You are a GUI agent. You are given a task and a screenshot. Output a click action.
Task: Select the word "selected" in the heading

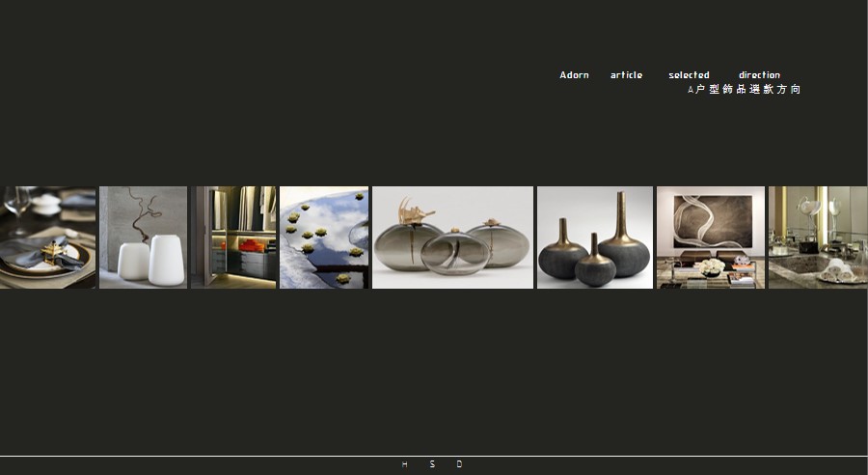click(x=689, y=75)
